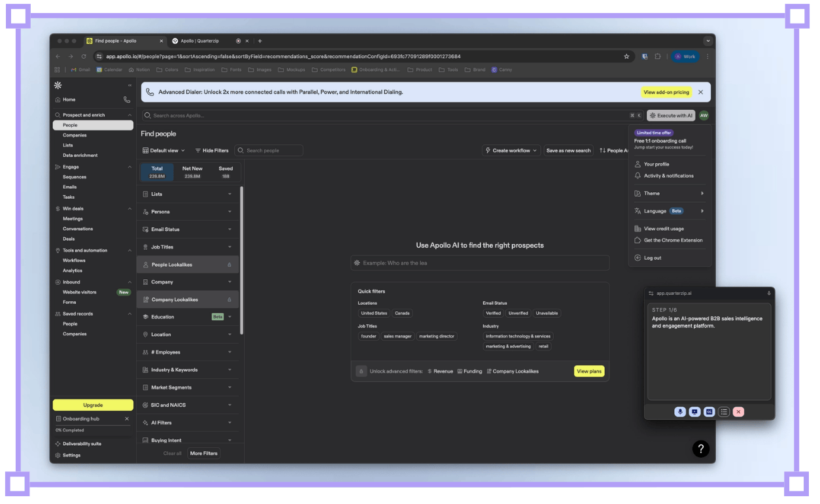Choose Log out from the profile menu
820x504 pixels.
[652, 258]
